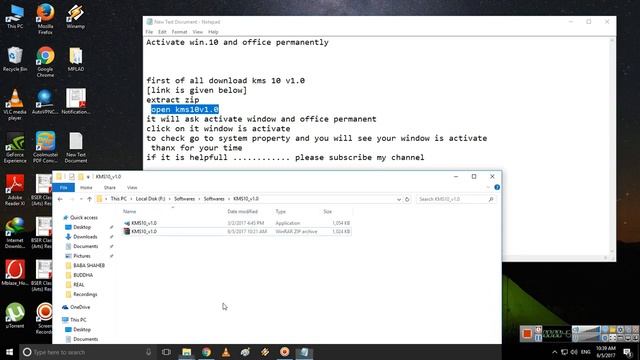The image size is (640, 360).
Task: Select the KMS10_v1.0 WinRAR ZIP archive
Action: (x=237, y=231)
